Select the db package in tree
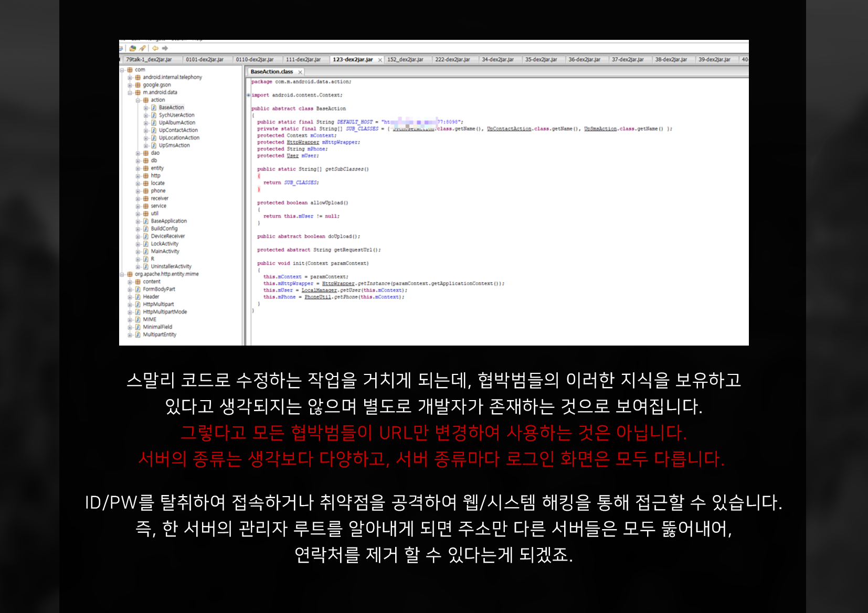 (x=154, y=161)
